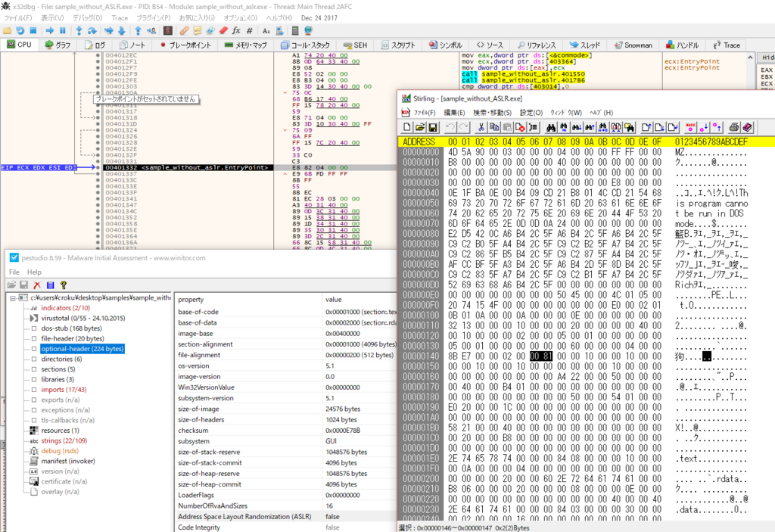Click scroll-up arrow of x32dbg info pane
The width and height of the screenshot is (775, 532).
(x=750, y=58)
